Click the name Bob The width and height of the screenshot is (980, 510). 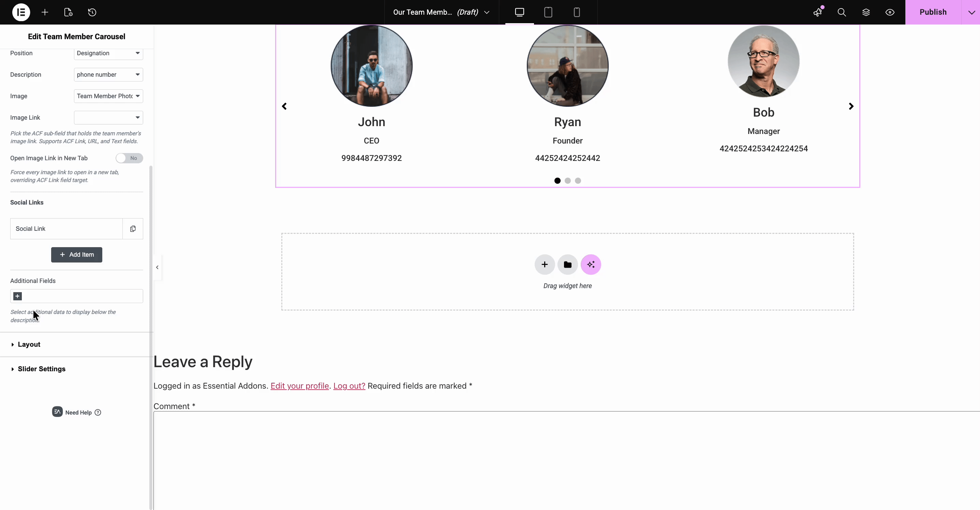tap(763, 112)
